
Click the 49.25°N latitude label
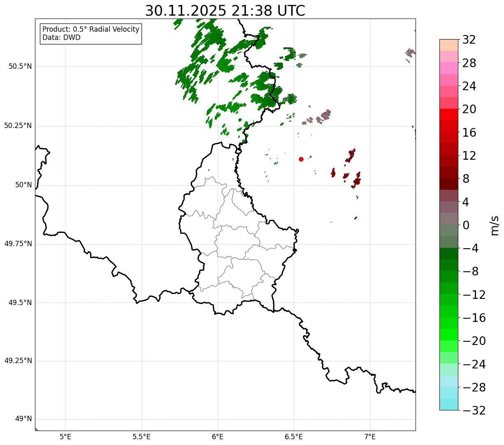point(18,361)
